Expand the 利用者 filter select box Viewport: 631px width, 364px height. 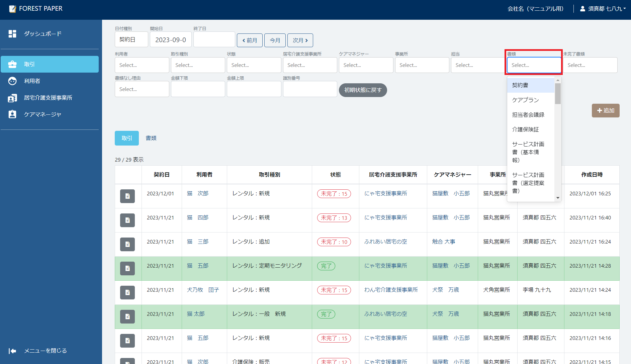click(142, 65)
